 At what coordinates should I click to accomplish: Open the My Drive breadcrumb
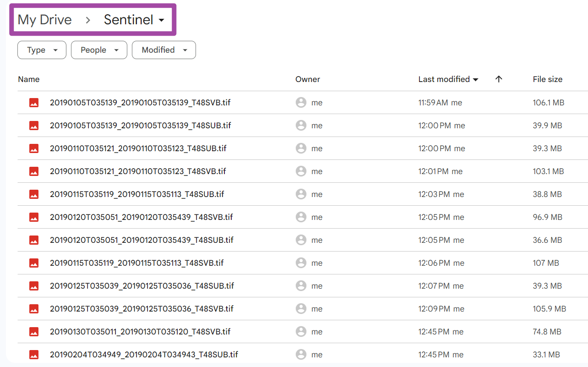click(x=44, y=20)
